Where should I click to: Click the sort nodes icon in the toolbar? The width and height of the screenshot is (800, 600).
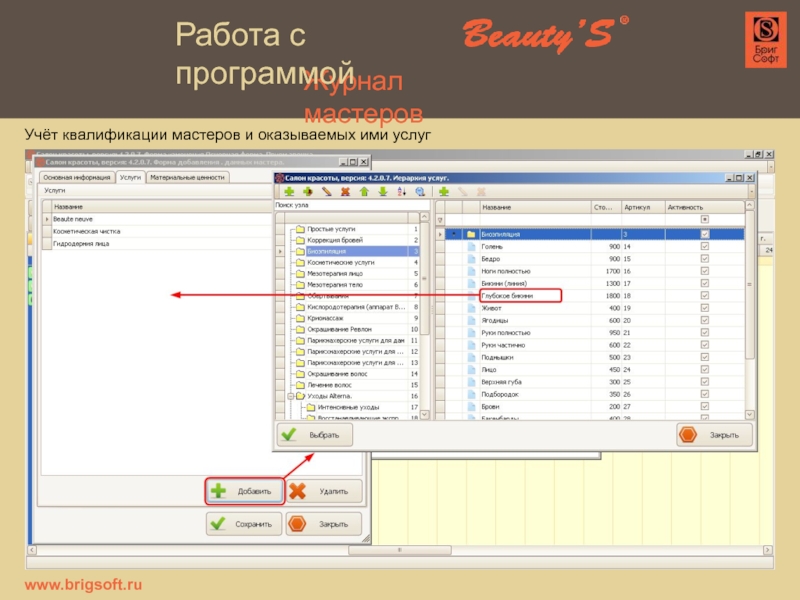402,192
